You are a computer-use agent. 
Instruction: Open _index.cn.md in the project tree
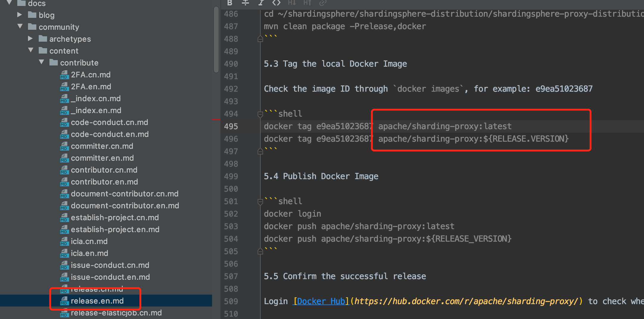pos(96,98)
